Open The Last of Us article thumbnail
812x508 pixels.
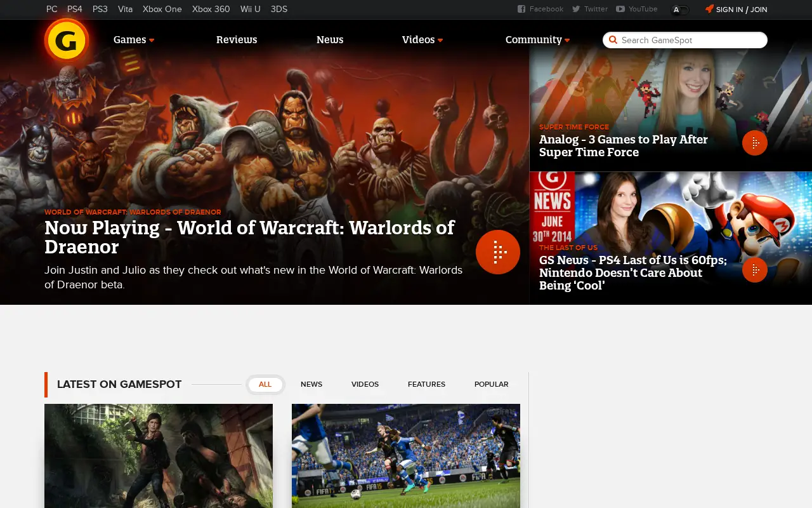159,456
